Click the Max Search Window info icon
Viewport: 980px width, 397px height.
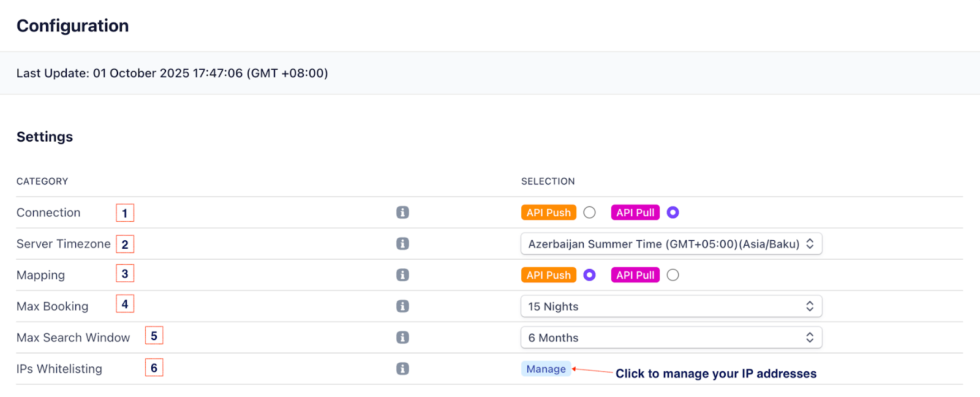(x=402, y=338)
